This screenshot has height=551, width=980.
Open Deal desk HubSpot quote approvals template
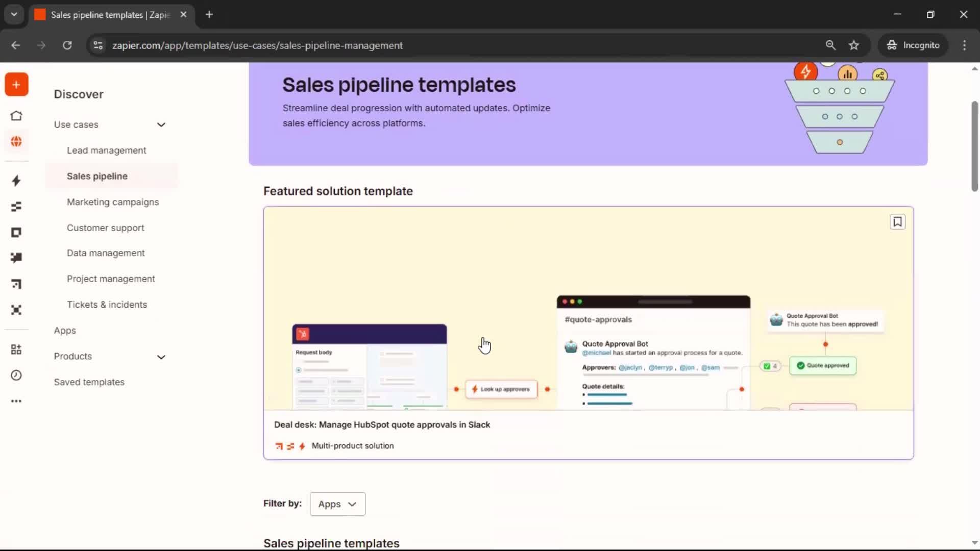[x=382, y=424]
